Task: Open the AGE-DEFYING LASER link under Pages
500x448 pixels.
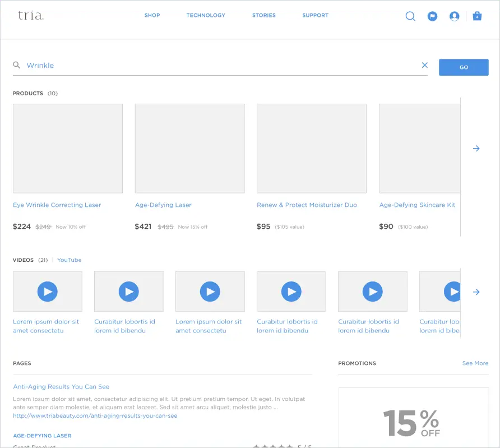Action: (42, 436)
